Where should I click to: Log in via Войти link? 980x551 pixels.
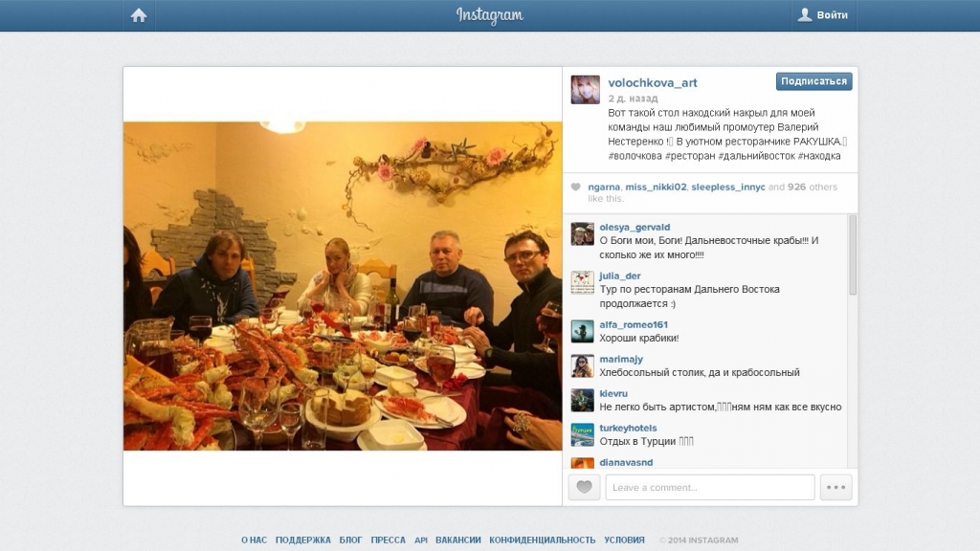click(832, 15)
